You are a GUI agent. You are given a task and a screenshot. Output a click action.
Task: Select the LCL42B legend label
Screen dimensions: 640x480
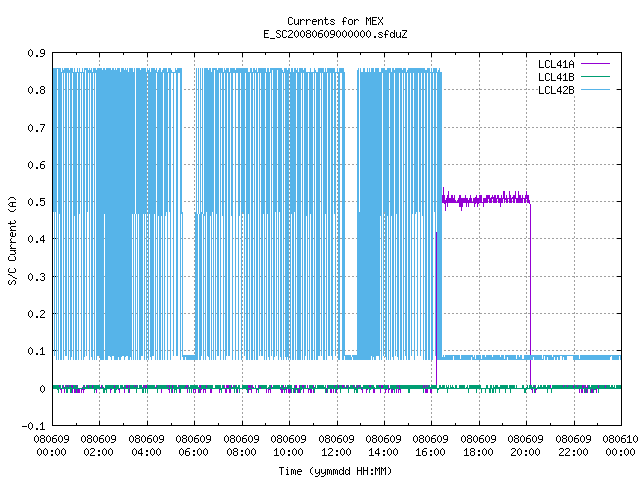556,90
